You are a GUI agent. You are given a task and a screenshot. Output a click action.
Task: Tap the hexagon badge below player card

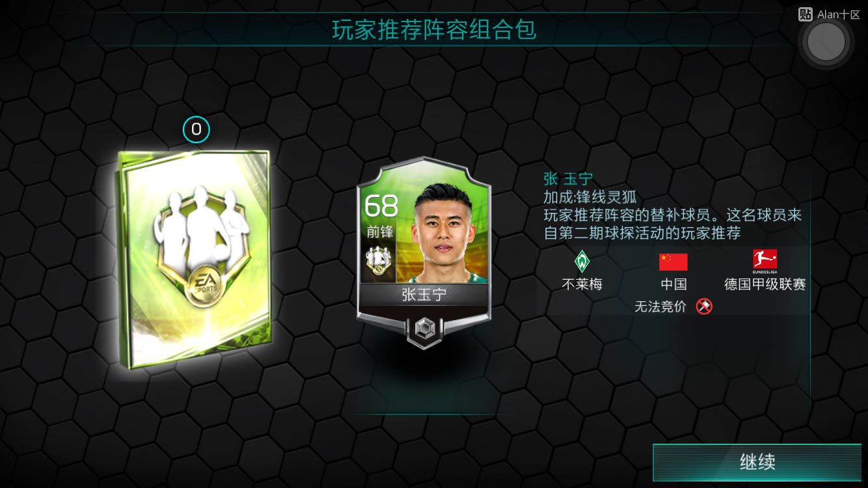click(424, 331)
